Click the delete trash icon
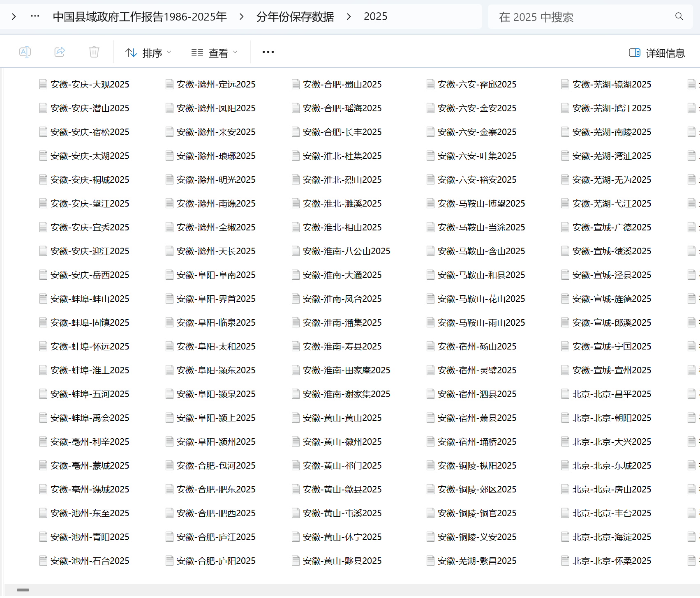Image resolution: width=700 pixels, height=598 pixels. (94, 52)
